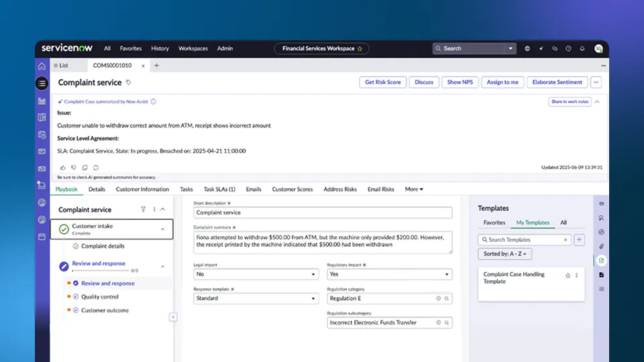Switch to the Customer Scores tab
Image resolution: width=644 pixels, height=362 pixels.
(292, 189)
